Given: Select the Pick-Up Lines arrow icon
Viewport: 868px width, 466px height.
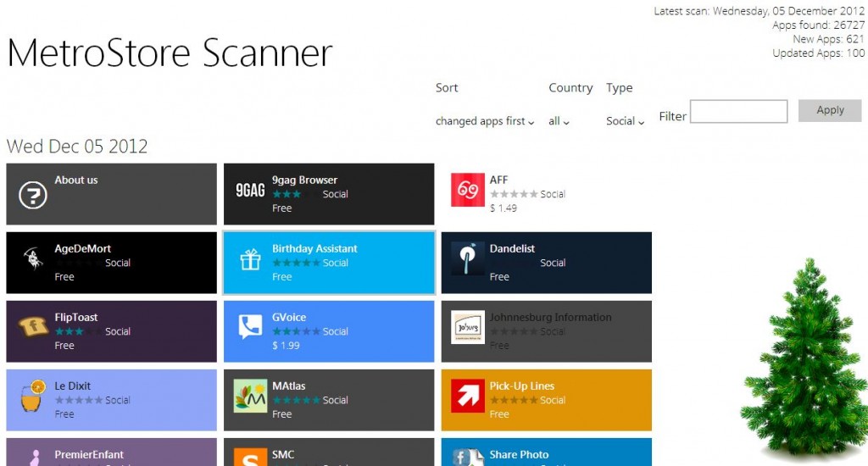Looking at the screenshot, I should (x=468, y=396).
